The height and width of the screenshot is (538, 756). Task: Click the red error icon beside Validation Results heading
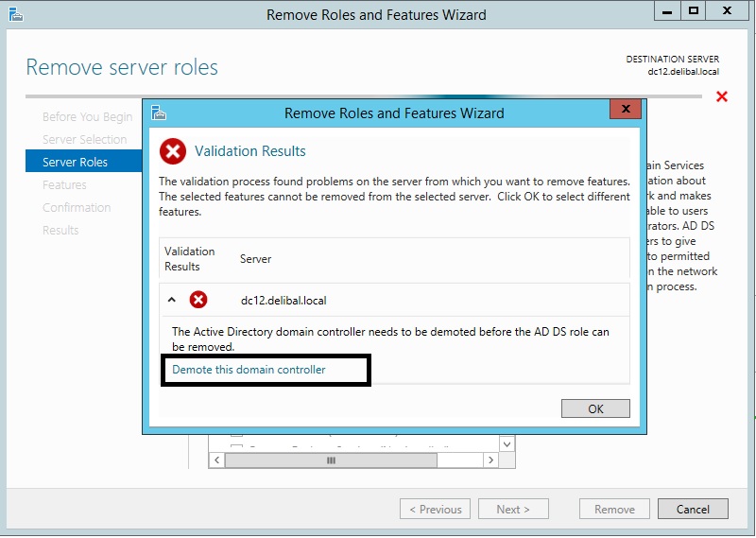tap(173, 151)
